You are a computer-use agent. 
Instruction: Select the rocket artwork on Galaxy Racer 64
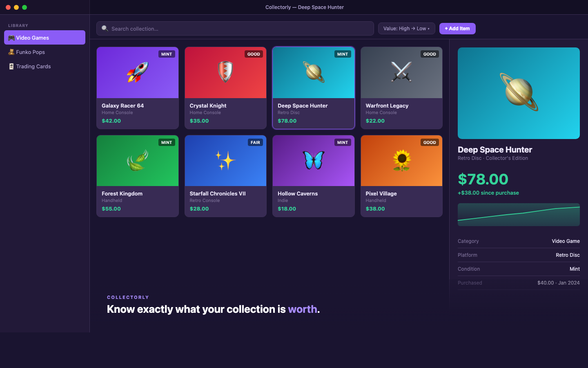coord(137,72)
